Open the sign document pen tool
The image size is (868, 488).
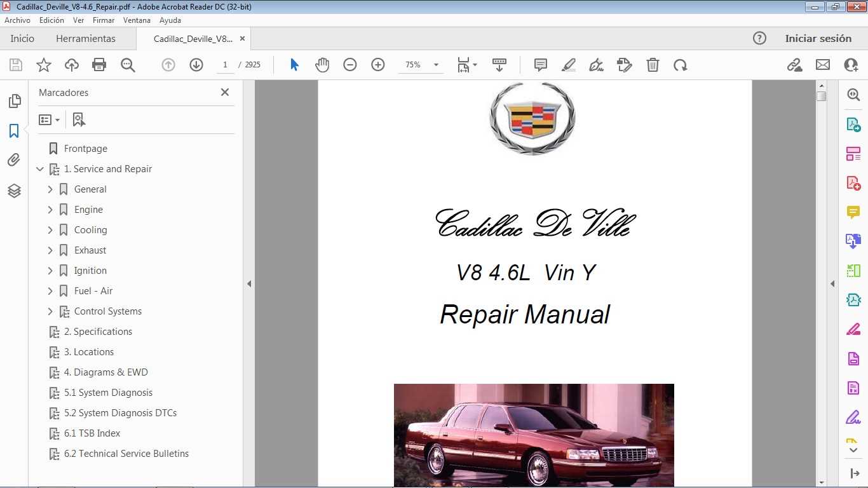pyautogui.click(x=597, y=65)
